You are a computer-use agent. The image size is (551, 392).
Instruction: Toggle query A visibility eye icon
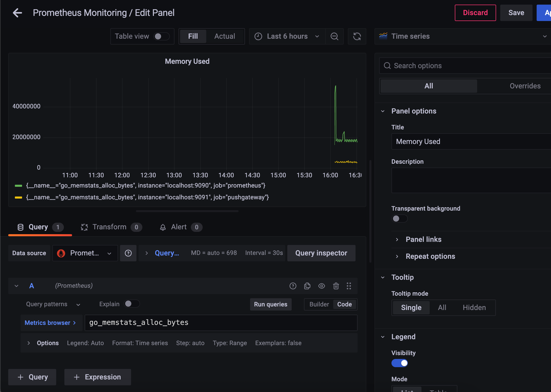point(321,286)
